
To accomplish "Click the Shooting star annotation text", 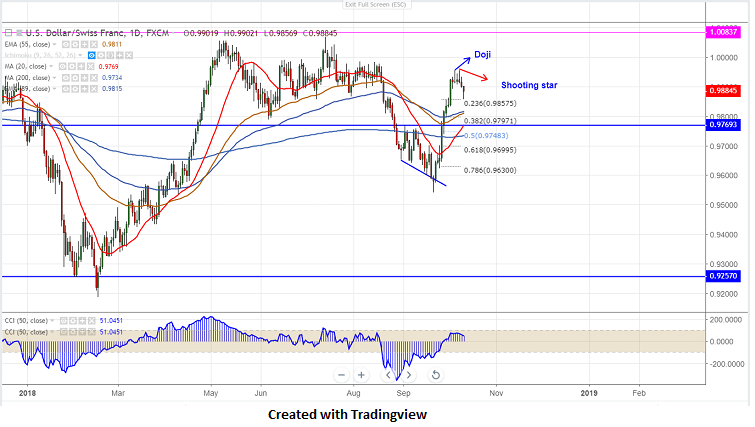I will tap(529, 85).
